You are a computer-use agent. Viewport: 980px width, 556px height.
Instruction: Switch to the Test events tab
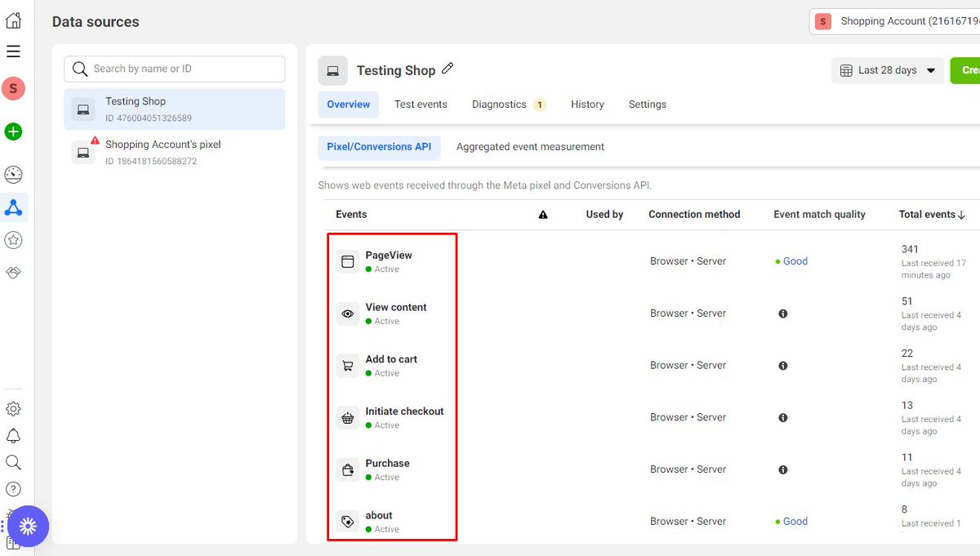click(x=421, y=105)
